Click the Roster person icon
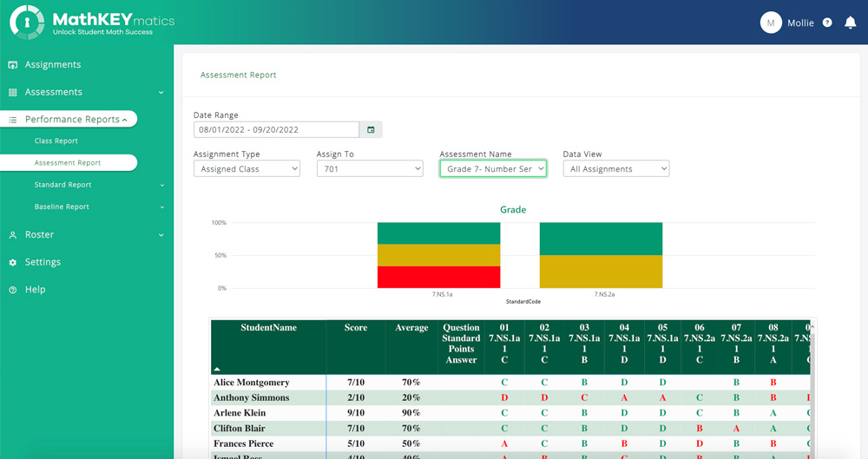 pyautogui.click(x=13, y=235)
